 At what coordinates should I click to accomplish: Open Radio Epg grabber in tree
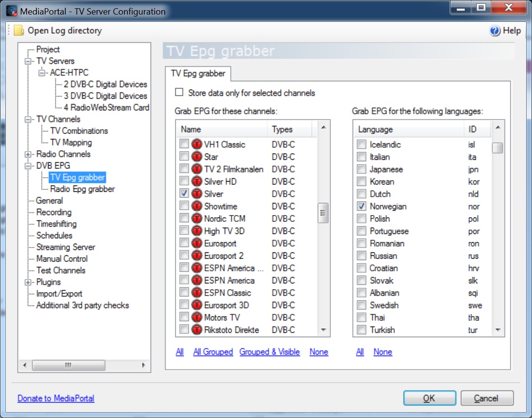pyautogui.click(x=82, y=189)
